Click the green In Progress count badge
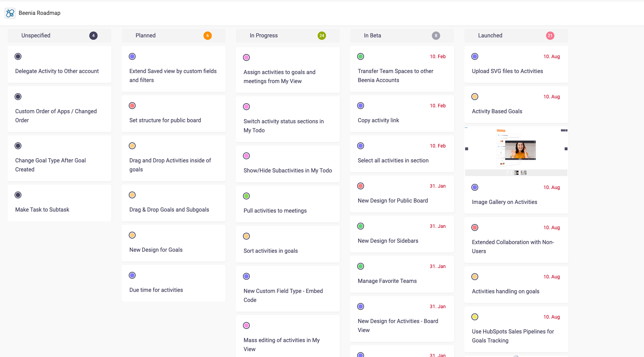The width and height of the screenshot is (644, 357). click(x=322, y=36)
